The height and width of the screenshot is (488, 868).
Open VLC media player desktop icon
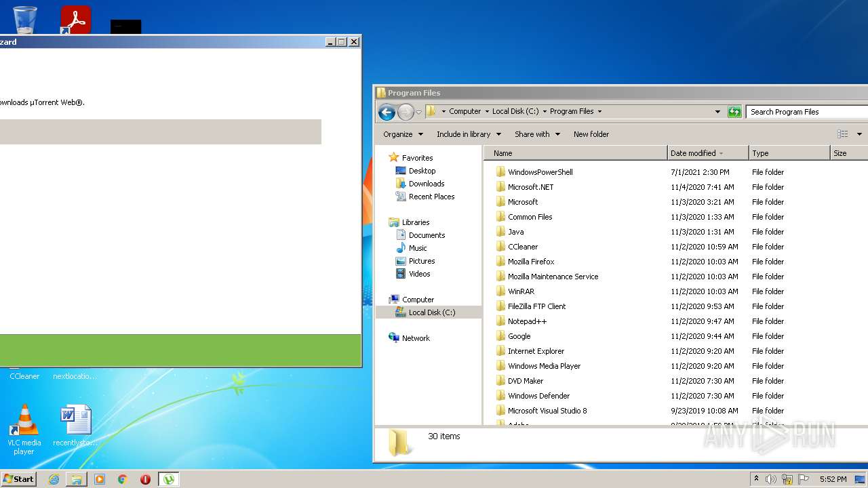(x=24, y=430)
